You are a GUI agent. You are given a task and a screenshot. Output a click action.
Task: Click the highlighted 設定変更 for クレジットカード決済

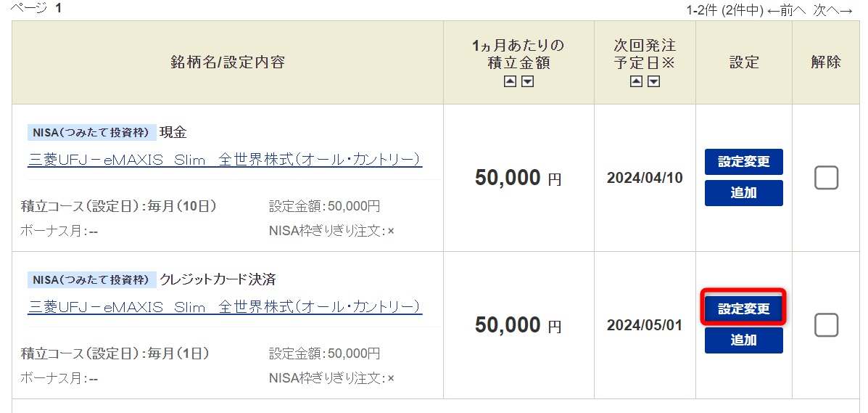click(x=743, y=308)
